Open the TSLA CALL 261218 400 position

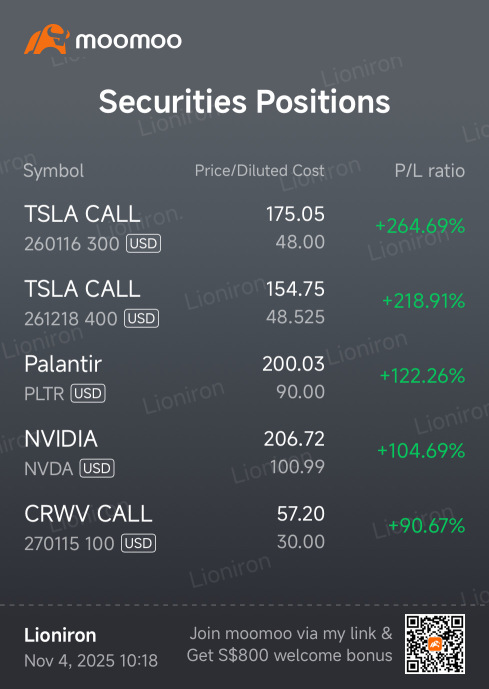[x=244, y=303]
